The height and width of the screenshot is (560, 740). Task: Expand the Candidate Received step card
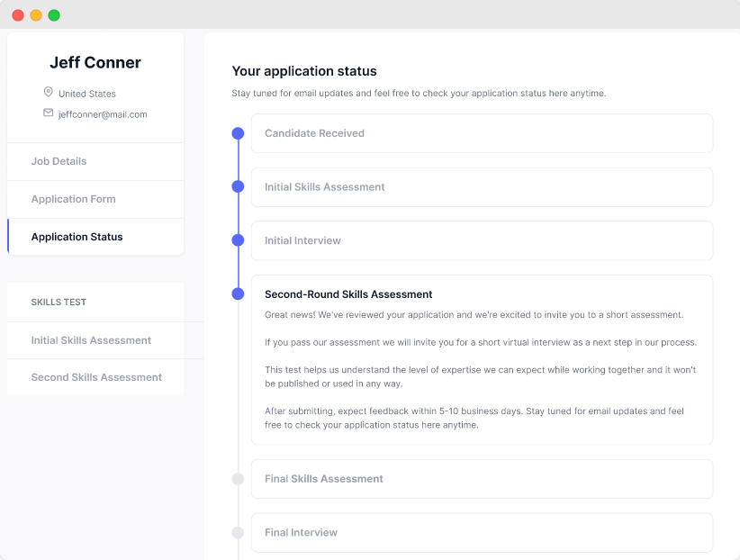(x=482, y=133)
